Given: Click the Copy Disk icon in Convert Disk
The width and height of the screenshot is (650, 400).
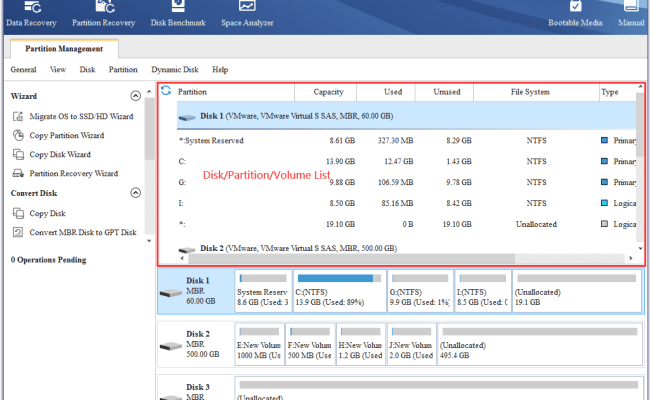Looking at the screenshot, I should [x=18, y=213].
